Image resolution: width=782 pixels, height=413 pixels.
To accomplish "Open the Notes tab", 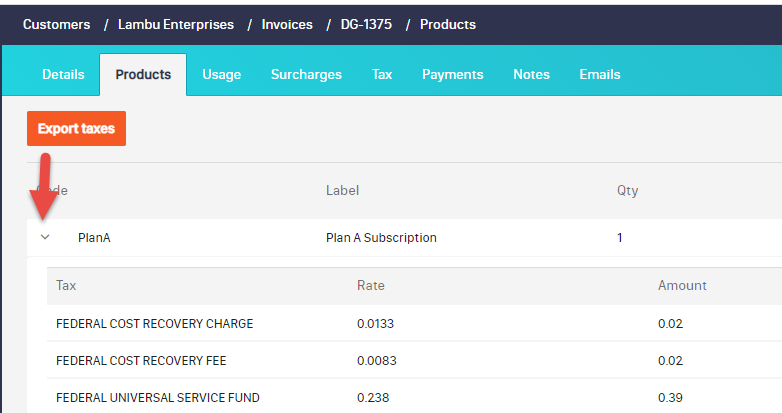I will (531, 75).
